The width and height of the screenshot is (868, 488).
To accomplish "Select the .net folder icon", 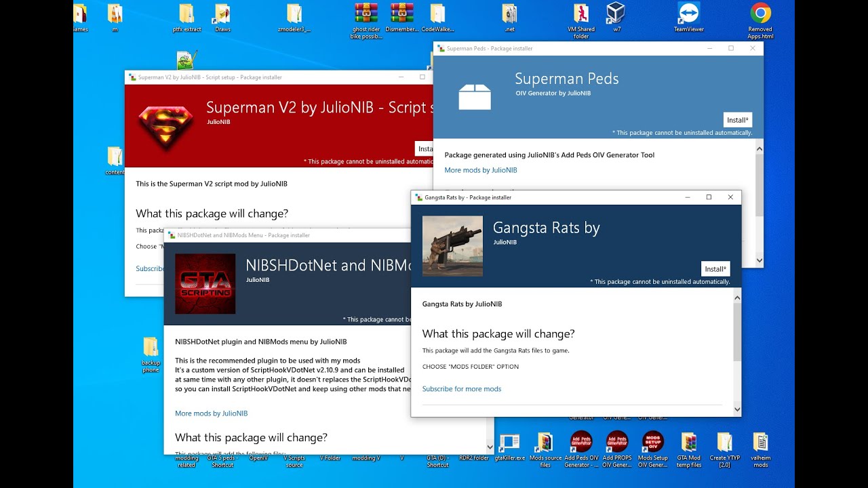I will (509, 18).
